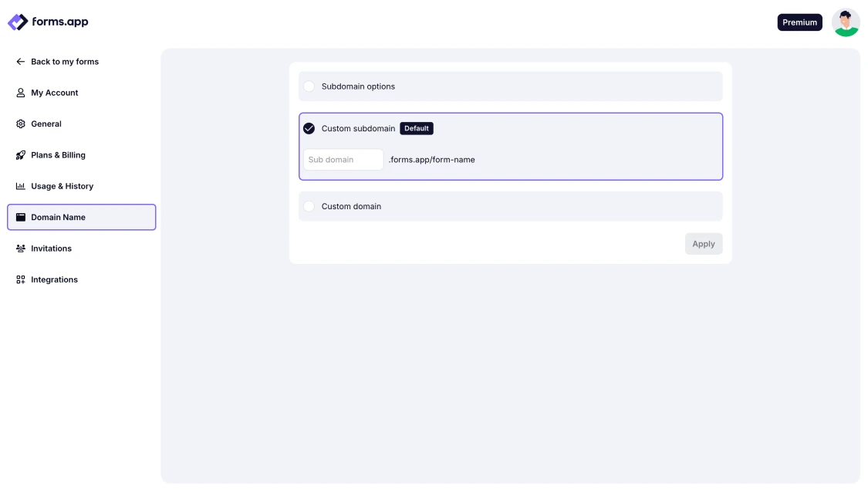Click the Plans & Billing rocket icon
868x491 pixels.
[x=21, y=155]
